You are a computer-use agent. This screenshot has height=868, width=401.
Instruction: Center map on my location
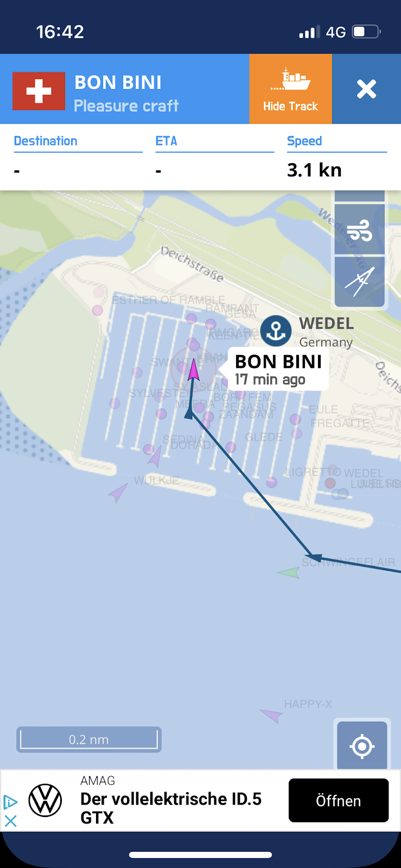pos(362,746)
